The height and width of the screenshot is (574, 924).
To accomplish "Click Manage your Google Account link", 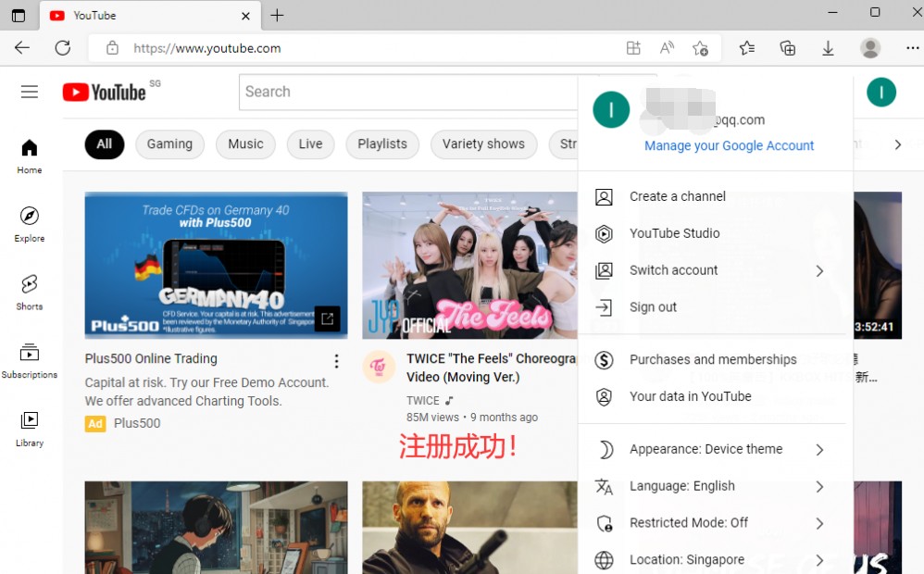I will click(x=729, y=145).
